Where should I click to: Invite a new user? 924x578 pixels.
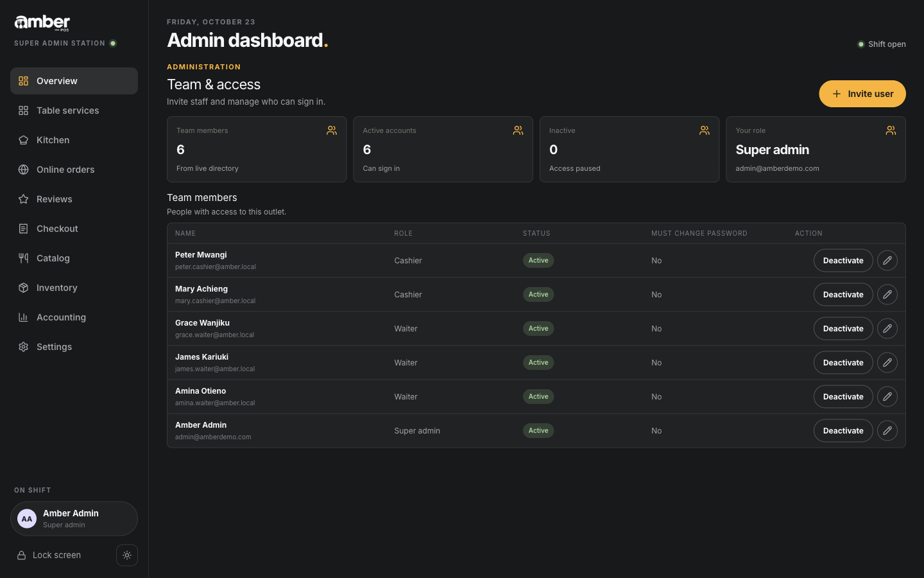(x=862, y=94)
